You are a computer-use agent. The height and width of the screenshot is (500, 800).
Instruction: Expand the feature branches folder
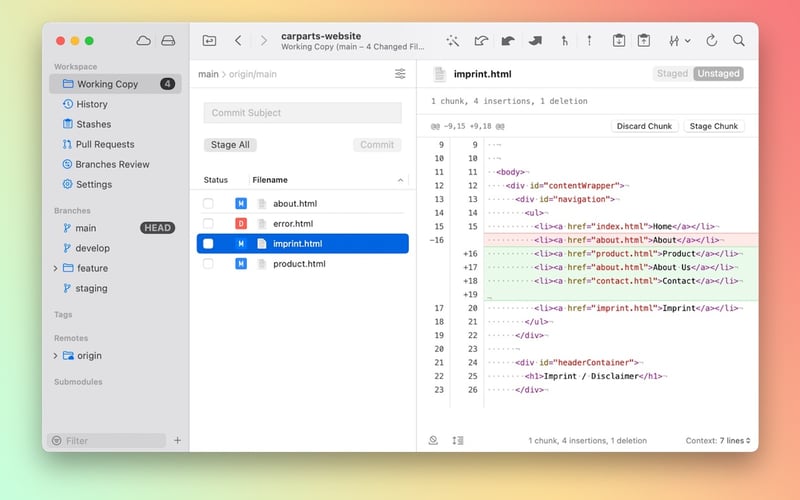pos(55,268)
